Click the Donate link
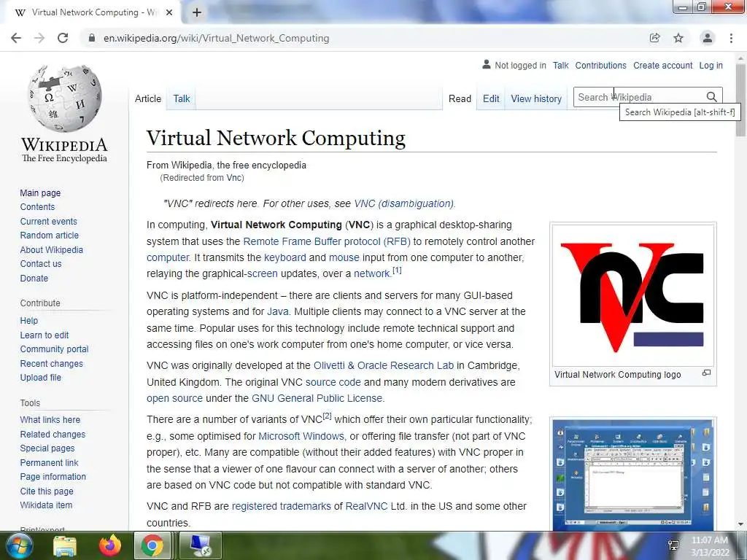The height and width of the screenshot is (560, 747). [x=34, y=278]
